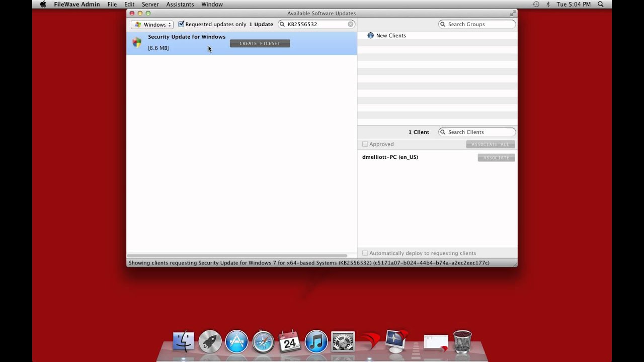Screen dimensions: 644x362
Task: Open the File menu
Action: coord(112,4)
